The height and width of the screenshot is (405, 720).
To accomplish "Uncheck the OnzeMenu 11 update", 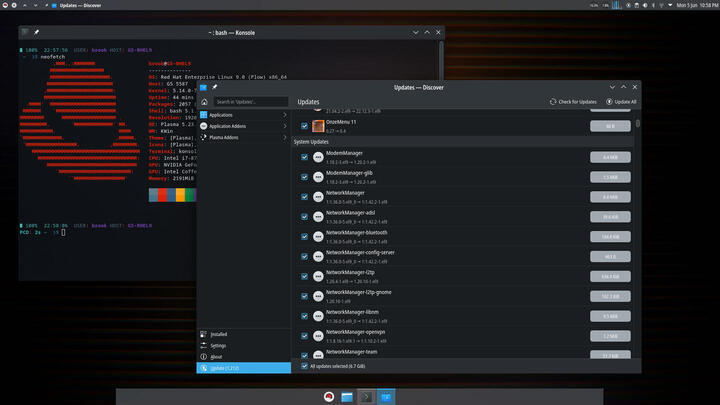I will (304, 126).
